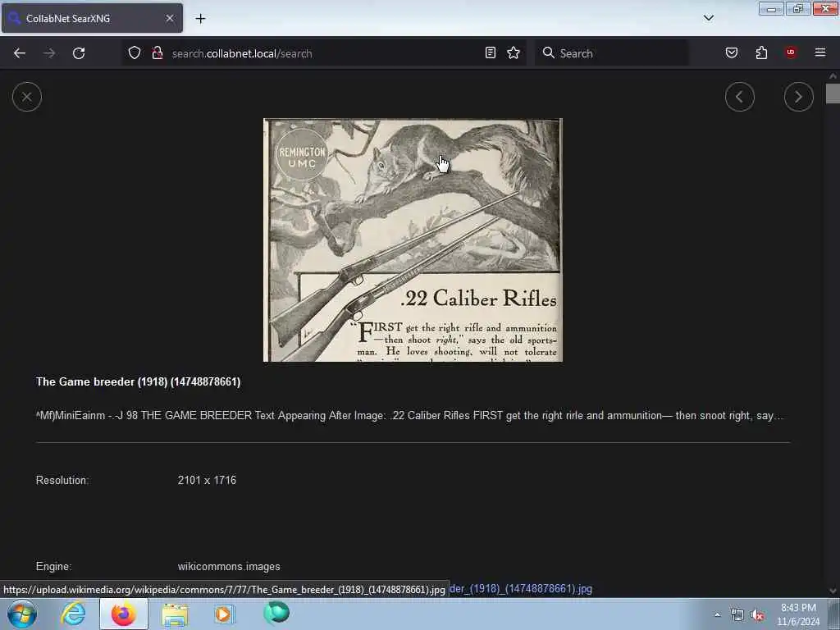
Task: Bookmark this page with star
Action: click(x=514, y=52)
